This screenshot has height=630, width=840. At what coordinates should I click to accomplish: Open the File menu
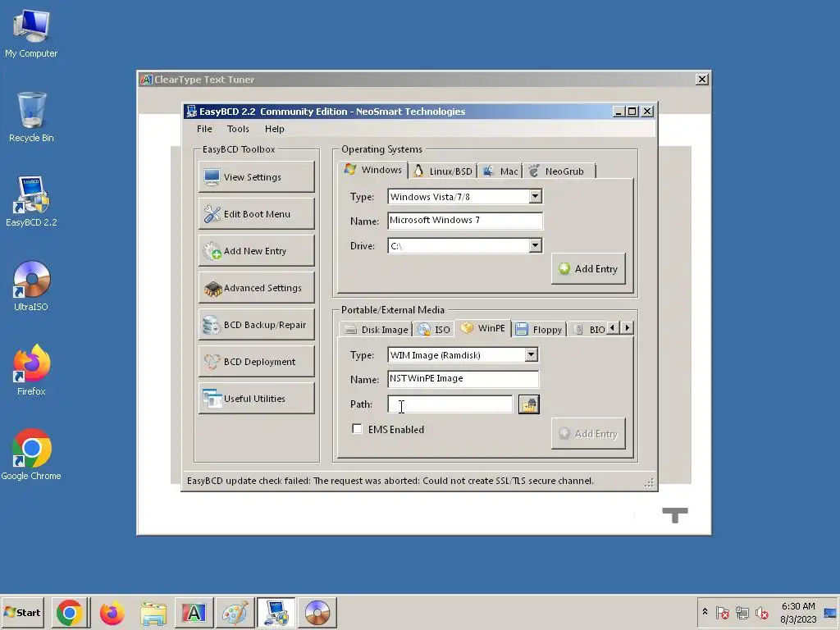(x=204, y=129)
